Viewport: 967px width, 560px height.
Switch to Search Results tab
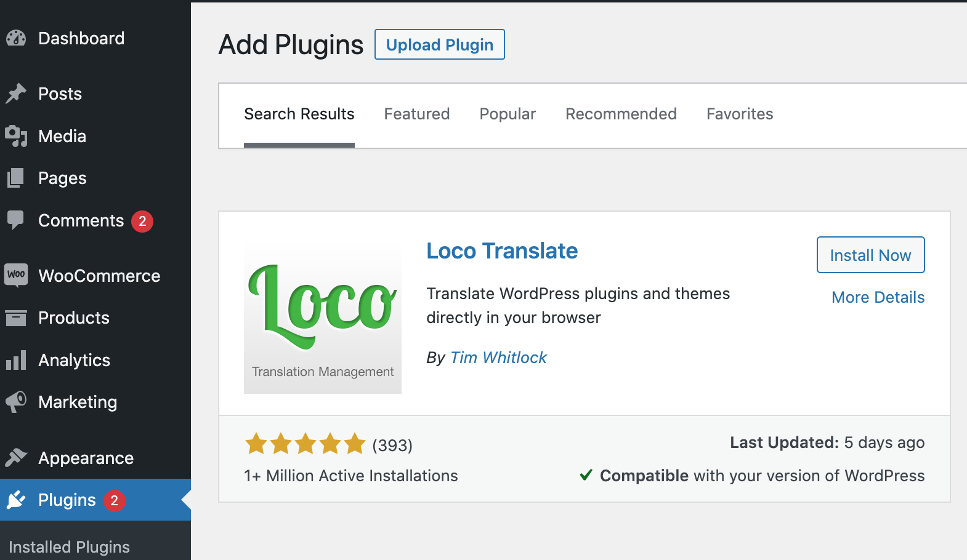[299, 114]
